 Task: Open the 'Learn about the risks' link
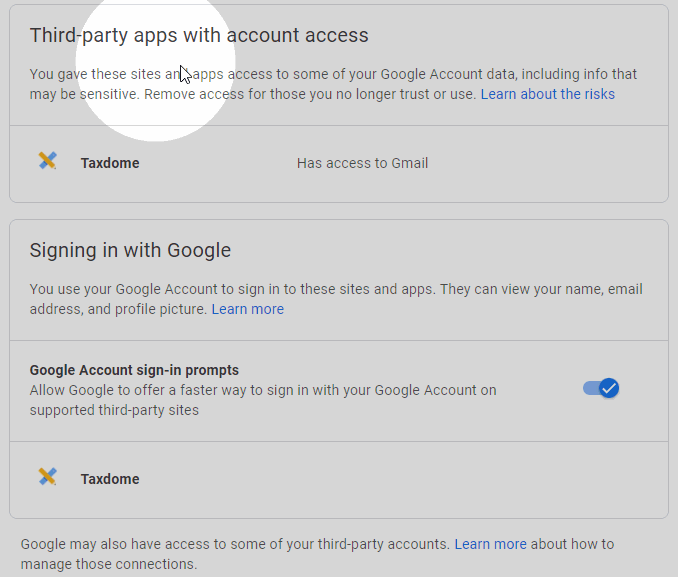pos(547,94)
